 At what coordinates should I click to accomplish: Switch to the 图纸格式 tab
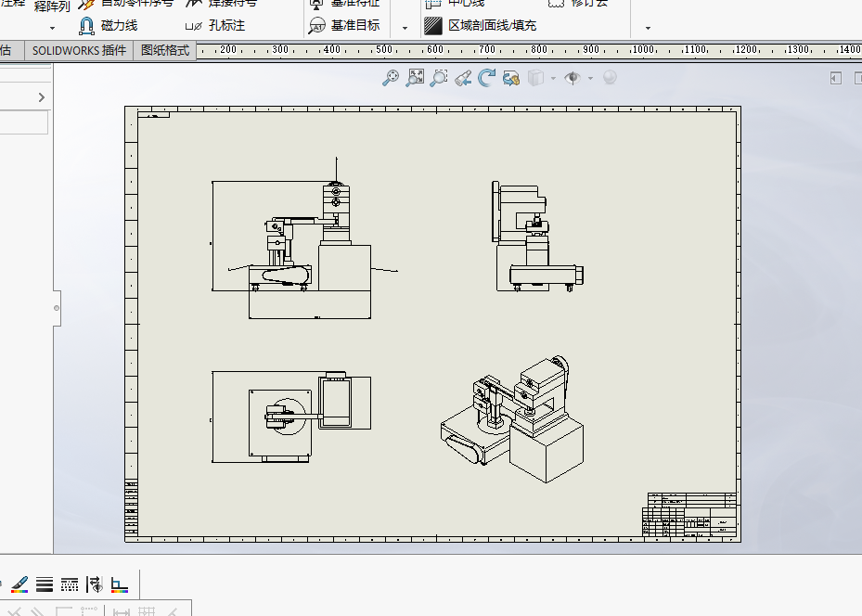(165, 50)
